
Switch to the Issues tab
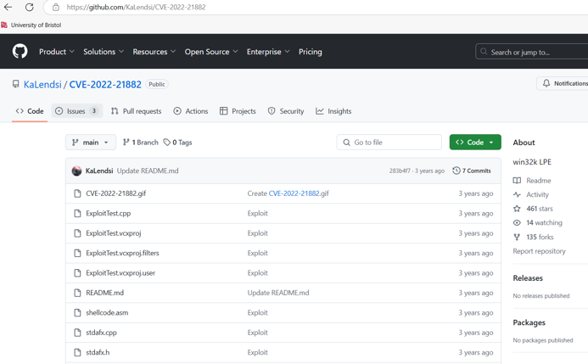(x=77, y=111)
